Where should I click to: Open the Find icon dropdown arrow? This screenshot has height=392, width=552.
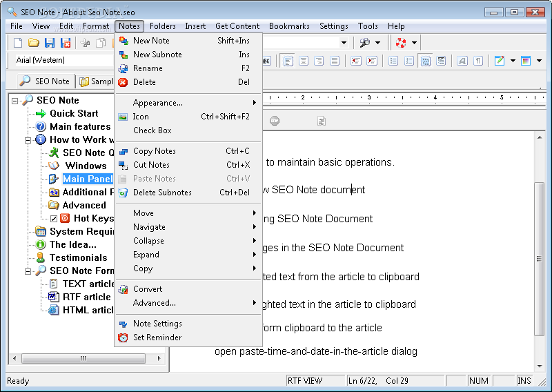377,43
